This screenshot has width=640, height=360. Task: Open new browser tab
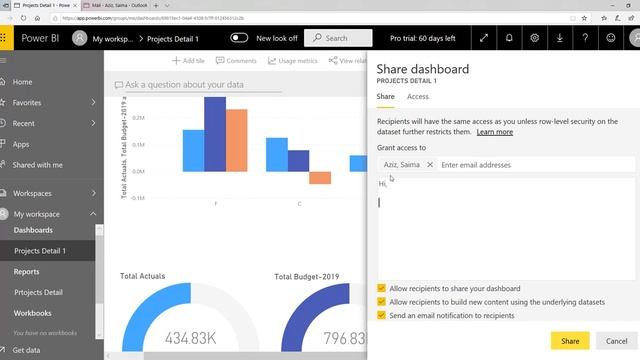[x=156, y=6]
